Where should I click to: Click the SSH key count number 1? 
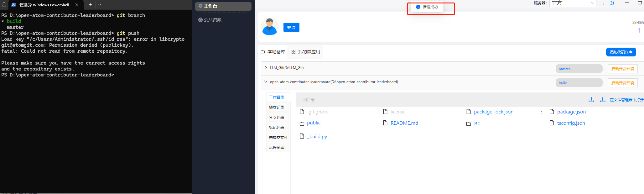pyautogui.click(x=639, y=30)
